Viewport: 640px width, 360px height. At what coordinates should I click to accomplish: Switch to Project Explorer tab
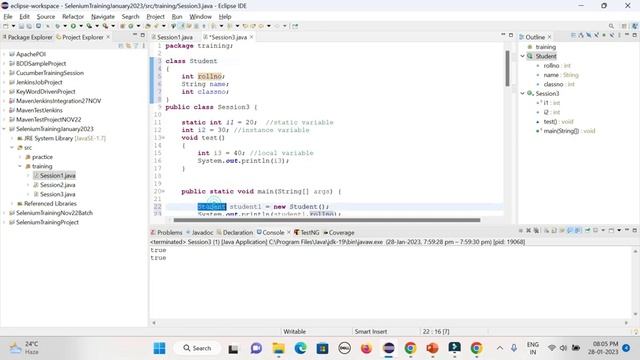click(80, 37)
